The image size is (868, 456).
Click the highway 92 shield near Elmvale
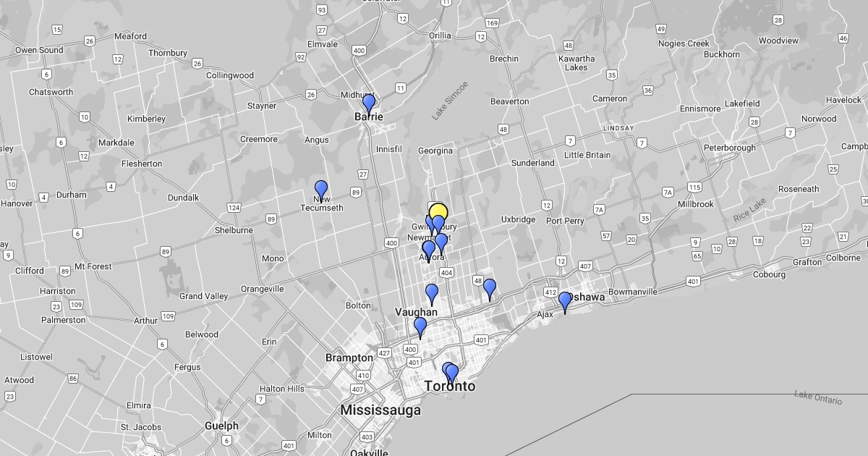click(x=300, y=56)
